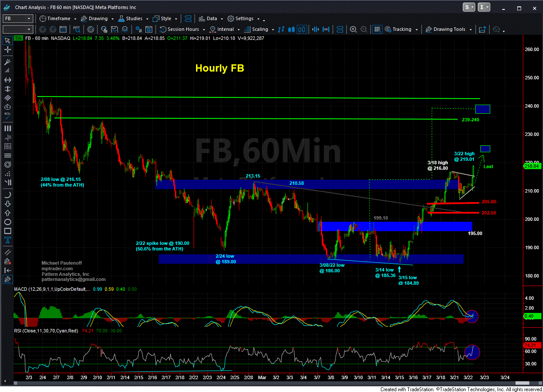This screenshot has width=543, height=392.
Task: Select the ellipse drawing tool
Action: pos(7,222)
